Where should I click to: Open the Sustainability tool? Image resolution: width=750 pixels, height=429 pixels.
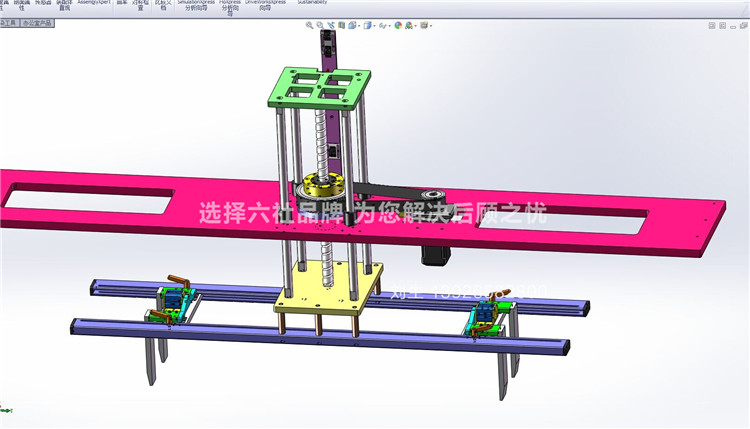tap(312, 2)
